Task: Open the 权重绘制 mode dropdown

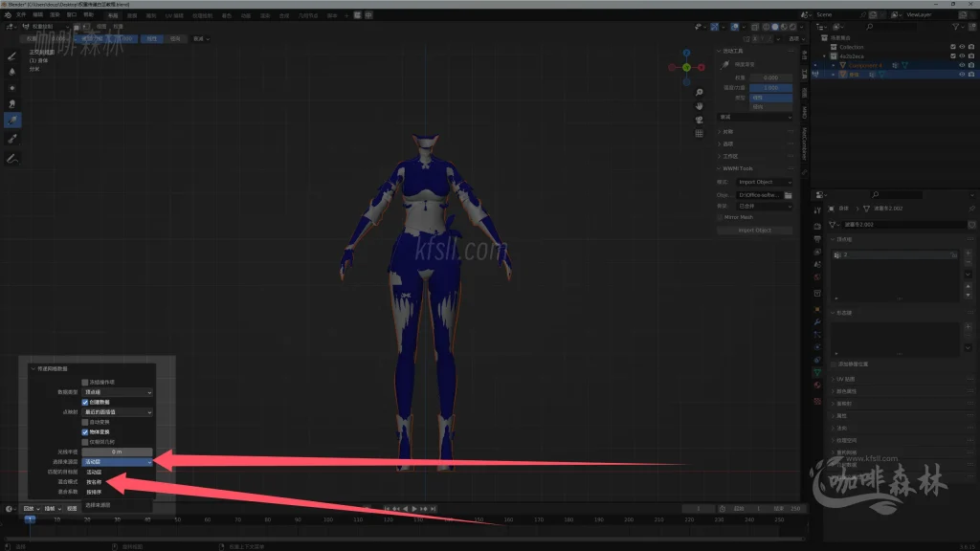Action: [x=46, y=27]
